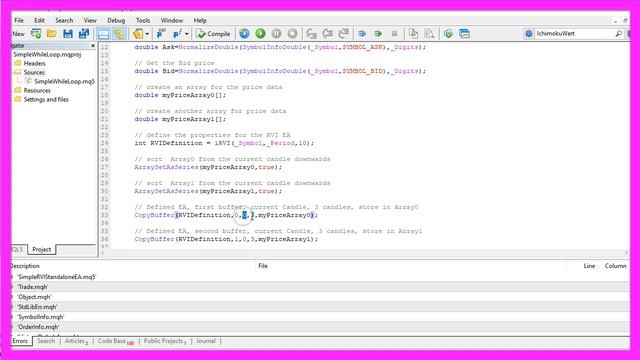The image size is (640, 360).
Task: Open the Debug menu
Action: pos(116,20)
